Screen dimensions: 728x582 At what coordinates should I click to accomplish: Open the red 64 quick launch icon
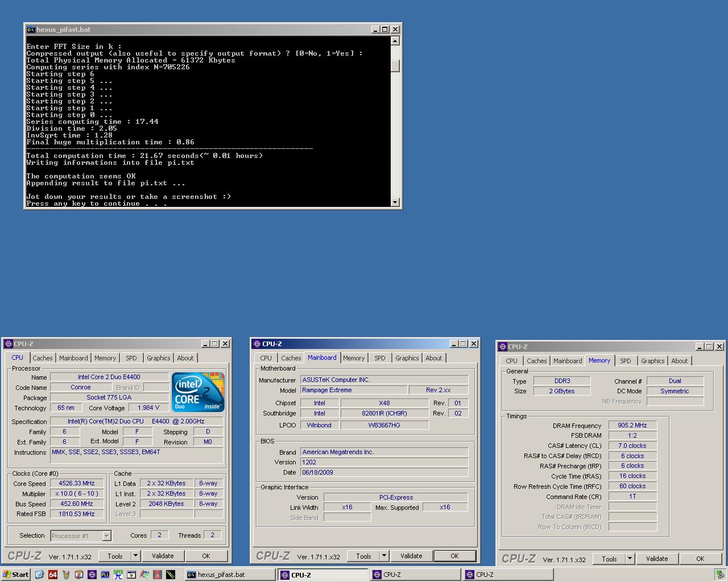point(53,575)
